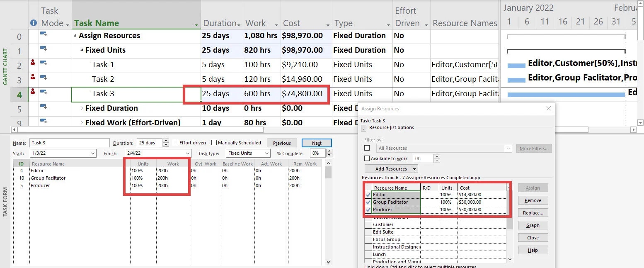Click the Graph button
Screen dimensions: 644x268
[x=533, y=225]
